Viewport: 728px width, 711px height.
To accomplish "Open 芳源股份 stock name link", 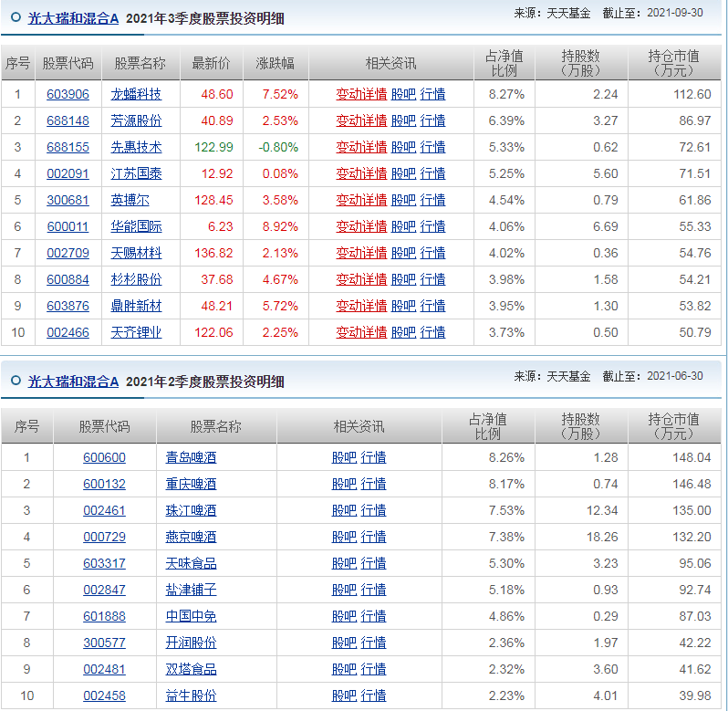I will point(136,120).
